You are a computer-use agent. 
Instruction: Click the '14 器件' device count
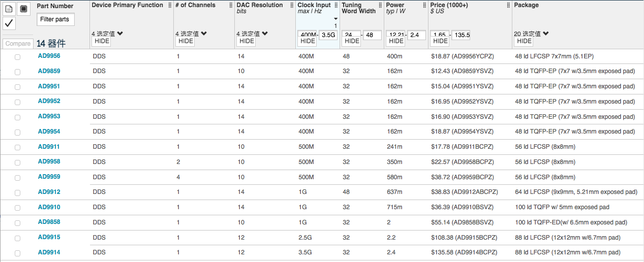tap(51, 44)
